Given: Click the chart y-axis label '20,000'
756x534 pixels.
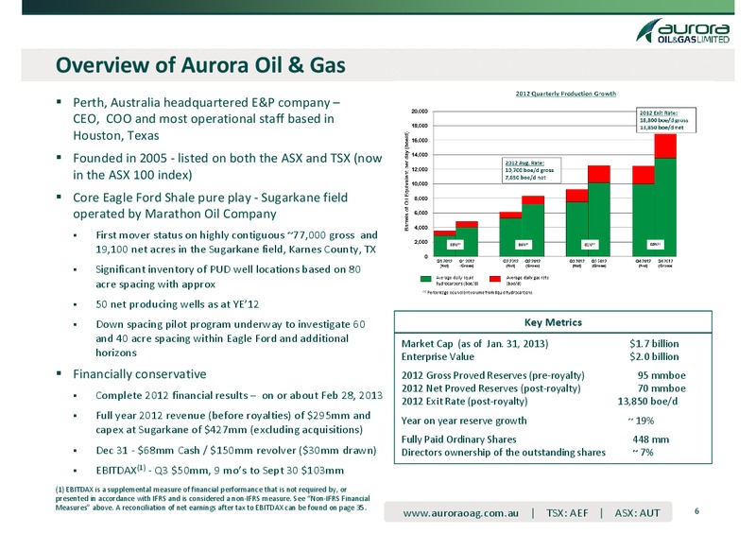Looking at the screenshot, I should [x=420, y=112].
